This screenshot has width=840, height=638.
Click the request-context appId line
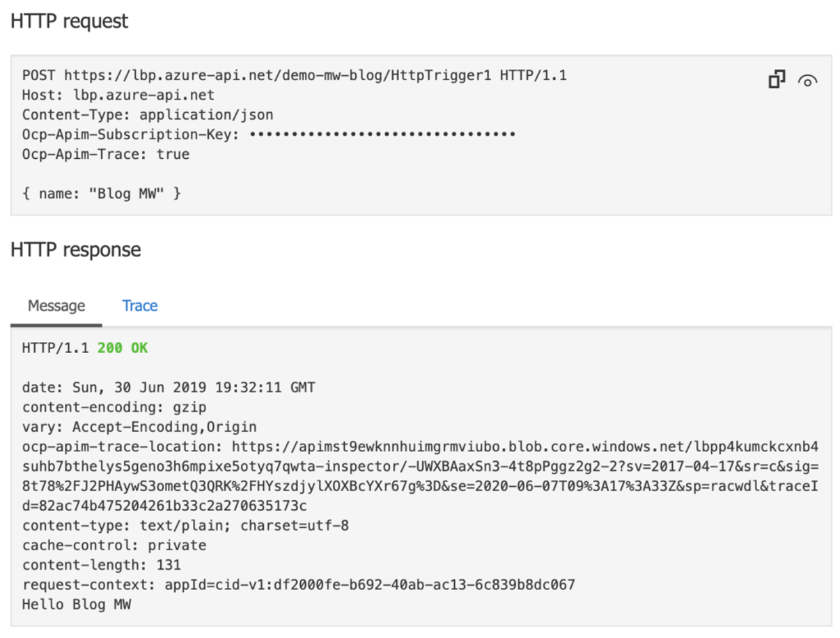coord(299,584)
